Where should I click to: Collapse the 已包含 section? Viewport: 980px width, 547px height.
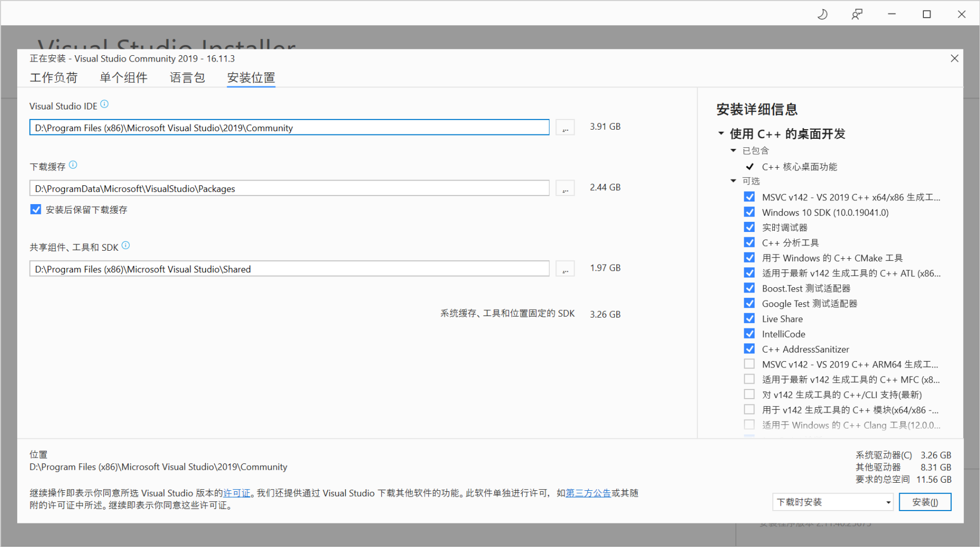733,151
